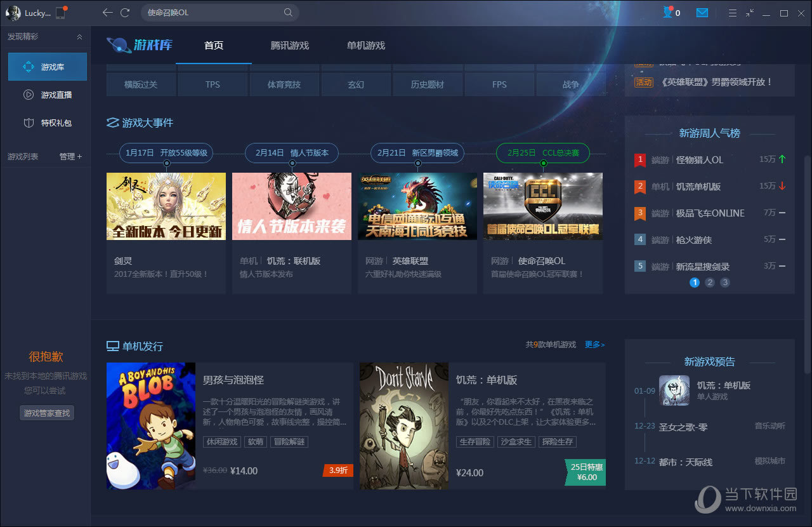Viewport: 812px width, 527px height.
Task: Open the friends notification icon showing 0
Action: point(671,13)
